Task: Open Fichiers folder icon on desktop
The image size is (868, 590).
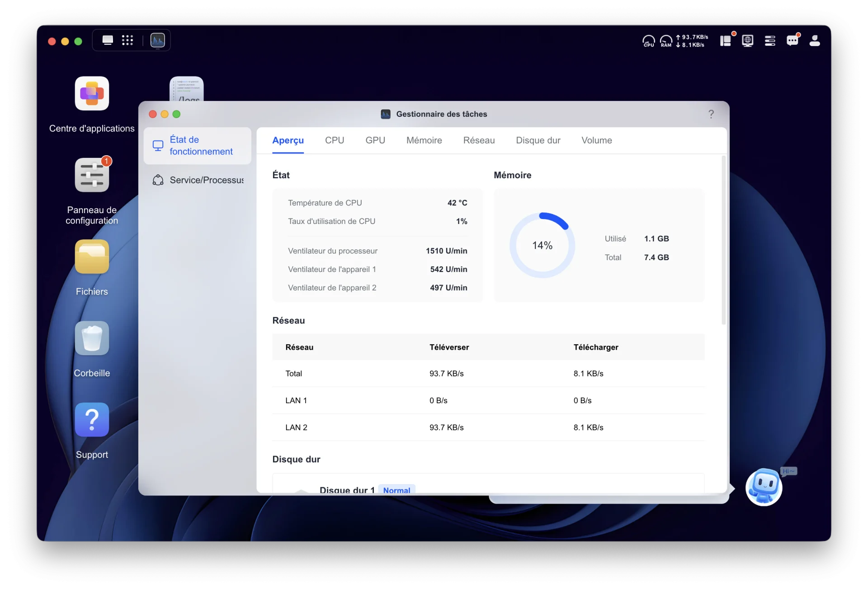Action: tap(92, 257)
